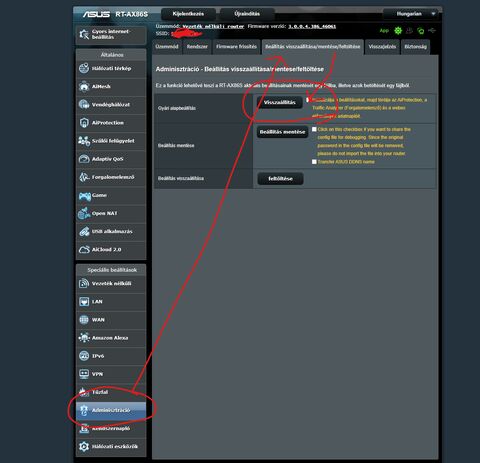Click the ASUS RT-AX86S logo
This screenshot has height=463, width=480.
(x=115, y=14)
